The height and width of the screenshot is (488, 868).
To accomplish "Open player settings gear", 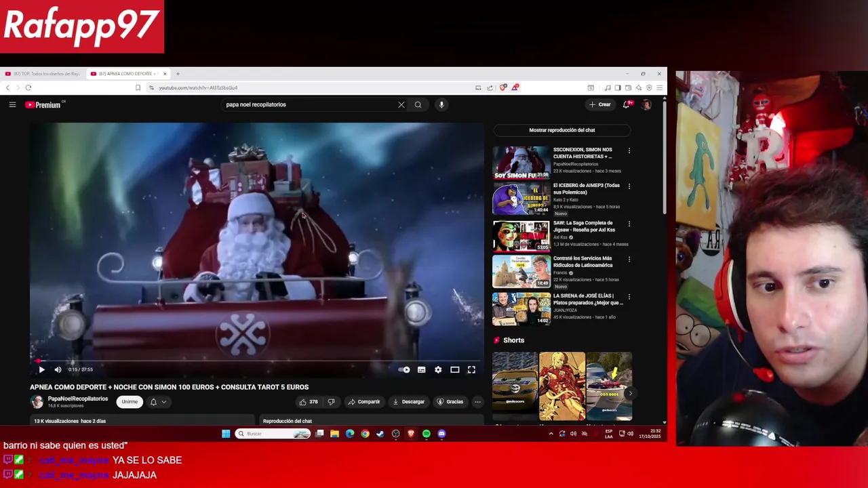I will tap(438, 369).
